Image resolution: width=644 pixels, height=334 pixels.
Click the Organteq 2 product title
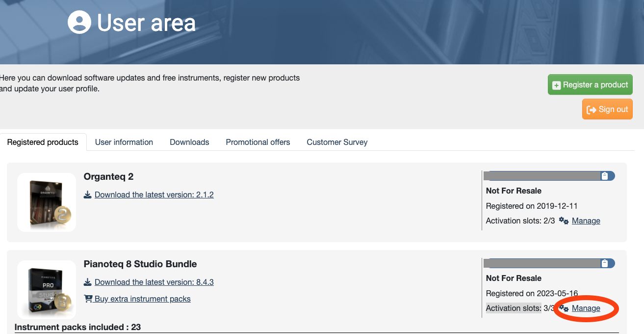tap(108, 177)
